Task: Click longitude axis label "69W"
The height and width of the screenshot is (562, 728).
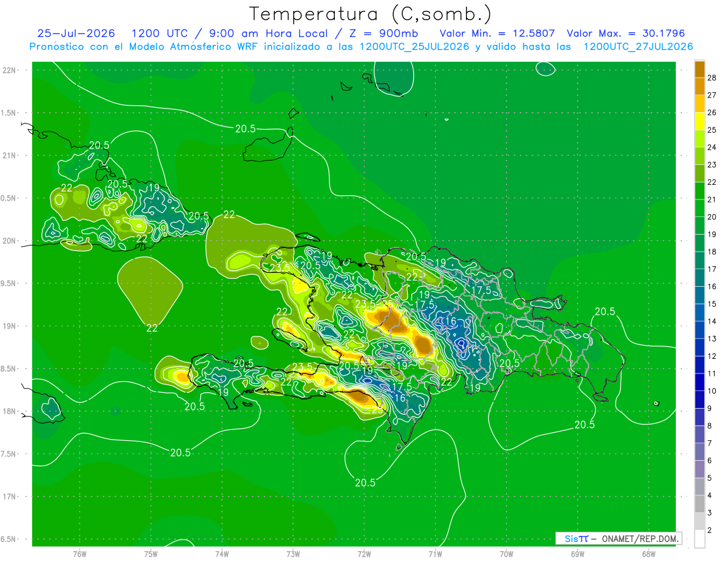Action: coord(578,554)
